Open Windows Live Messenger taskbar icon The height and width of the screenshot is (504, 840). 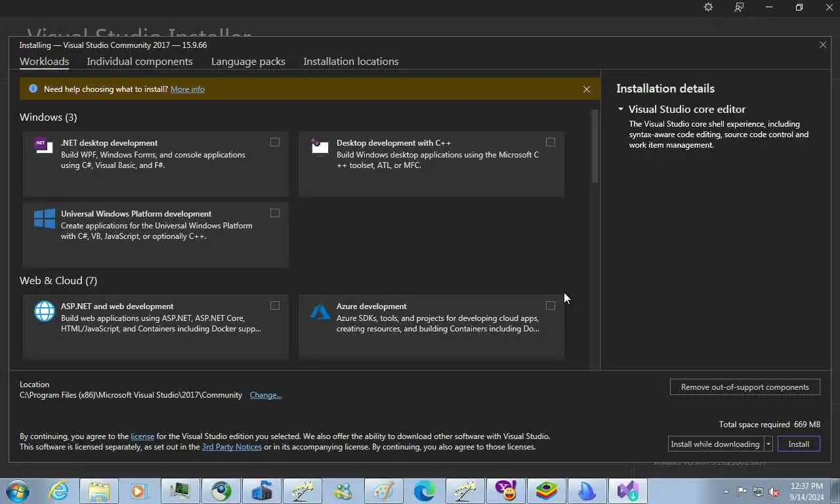click(343, 491)
